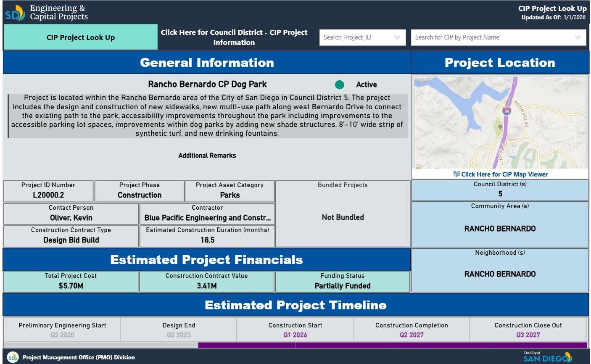Image resolution: width=591 pixels, height=364 pixels.
Task: Click the City of San Diego footer logo
Action: pyautogui.click(x=548, y=357)
